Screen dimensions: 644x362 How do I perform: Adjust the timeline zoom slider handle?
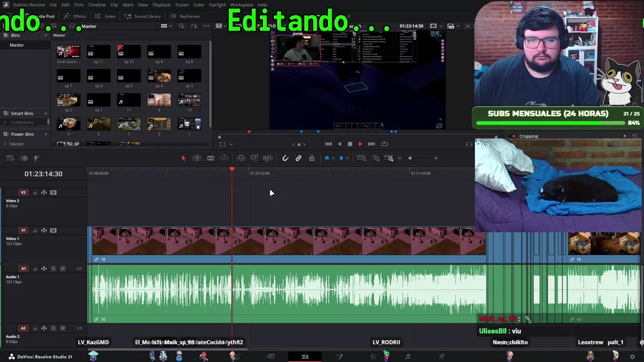(x=410, y=158)
